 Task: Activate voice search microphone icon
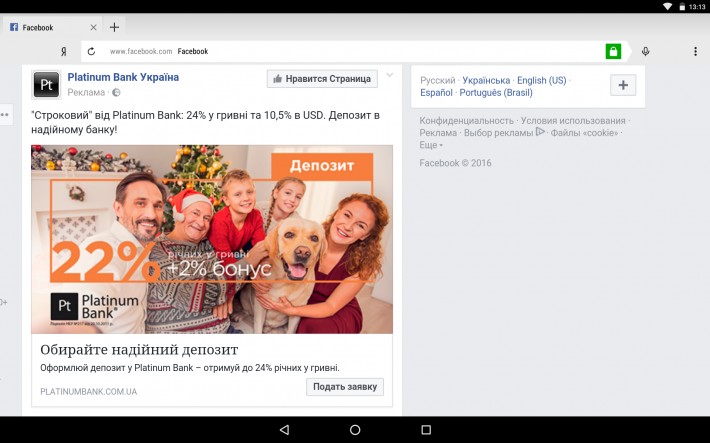pos(646,51)
